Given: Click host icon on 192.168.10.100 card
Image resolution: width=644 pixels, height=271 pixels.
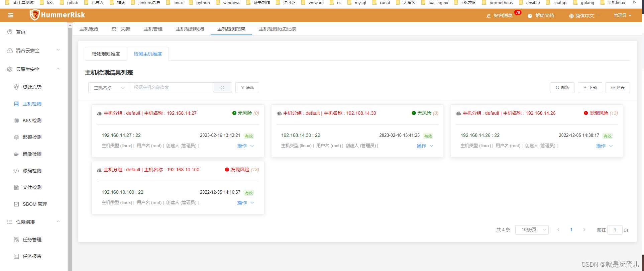Looking at the screenshot, I should coord(100,170).
